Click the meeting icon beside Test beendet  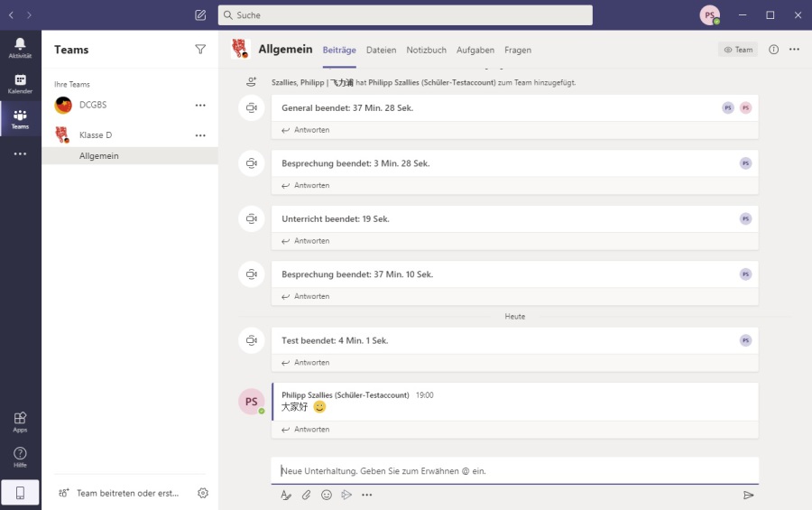click(252, 340)
